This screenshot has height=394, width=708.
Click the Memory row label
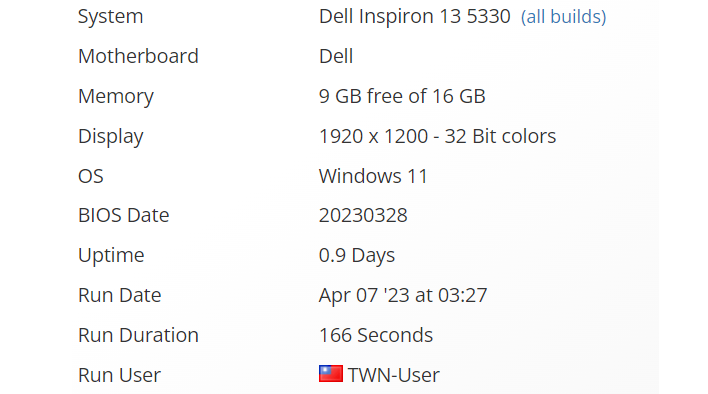116,97
